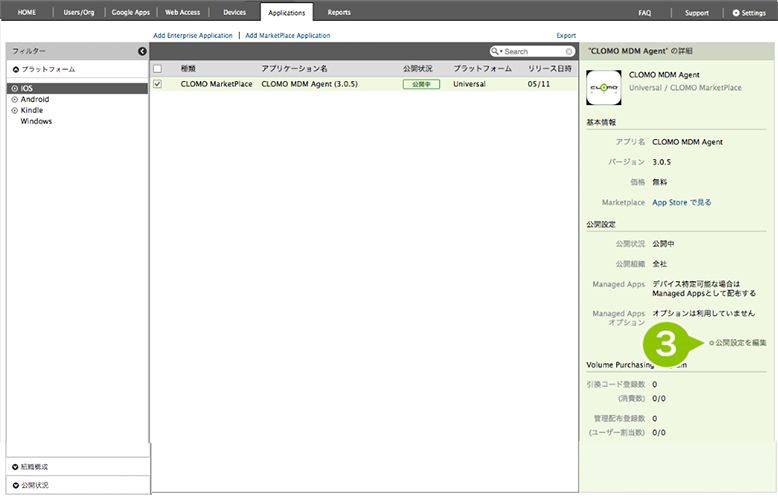
Task: Open the Devices tab
Action: click(x=235, y=12)
